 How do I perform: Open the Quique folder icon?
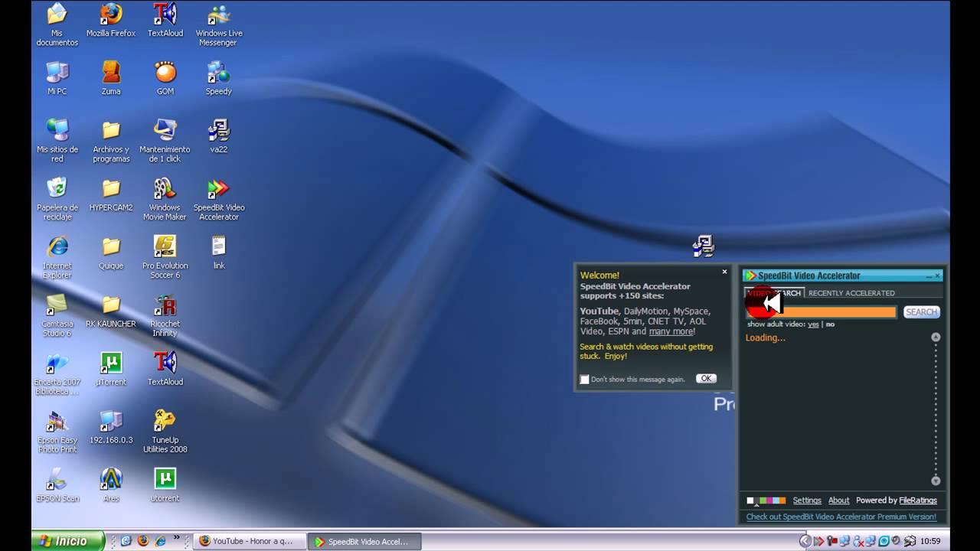click(111, 253)
